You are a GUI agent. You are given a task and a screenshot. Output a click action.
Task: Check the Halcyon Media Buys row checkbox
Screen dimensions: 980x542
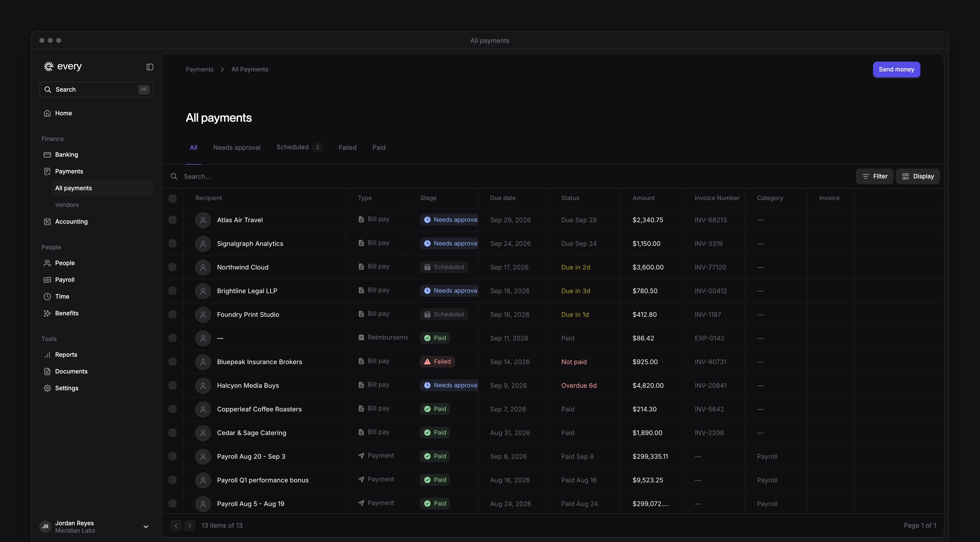pos(172,385)
